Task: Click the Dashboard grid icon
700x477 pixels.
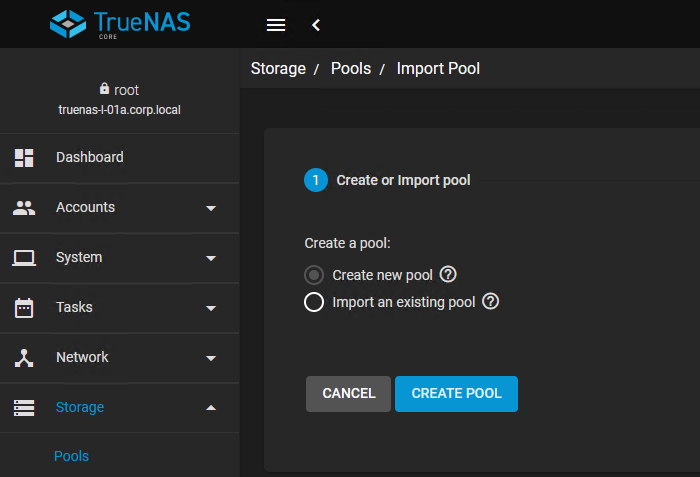Action: point(24,158)
